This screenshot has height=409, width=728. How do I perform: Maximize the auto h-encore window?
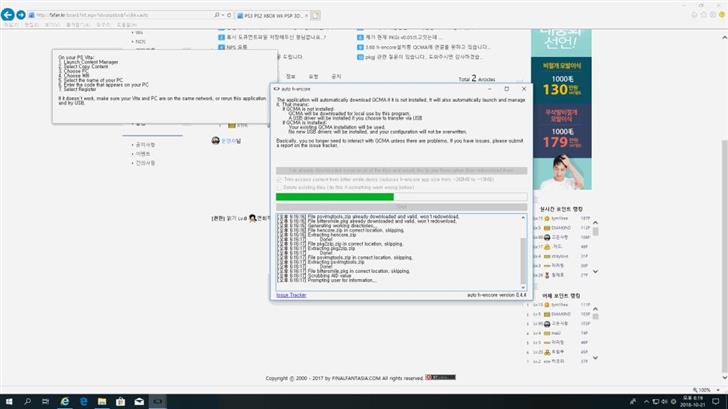[x=507, y=89]
